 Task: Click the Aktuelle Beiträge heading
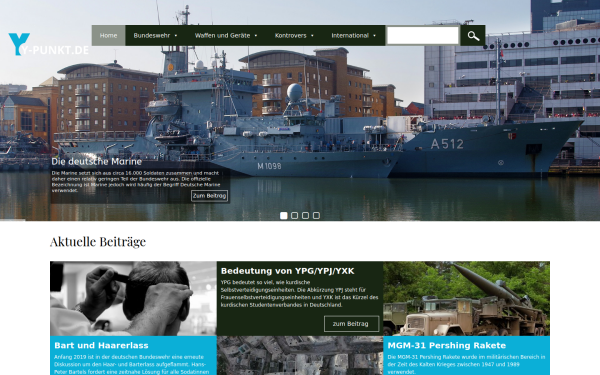(x=98, y=242)
